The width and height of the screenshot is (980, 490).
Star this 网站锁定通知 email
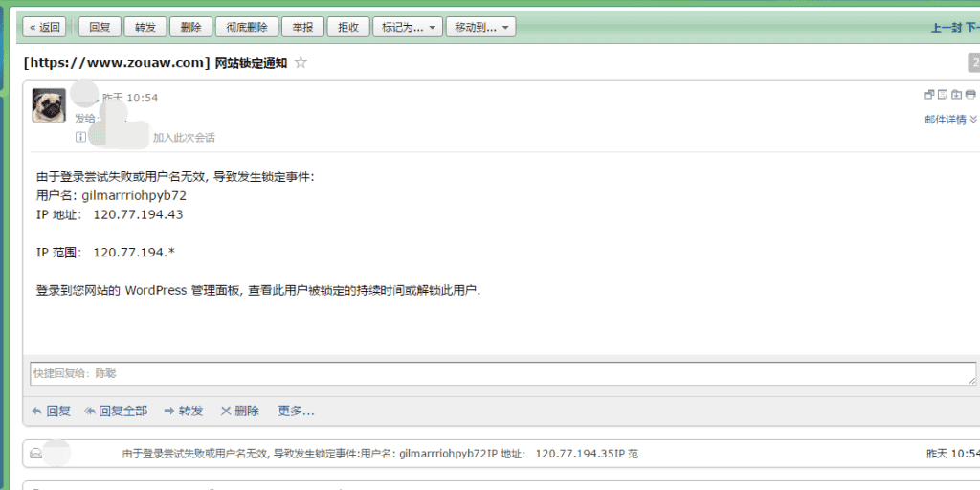click(301, 63)
